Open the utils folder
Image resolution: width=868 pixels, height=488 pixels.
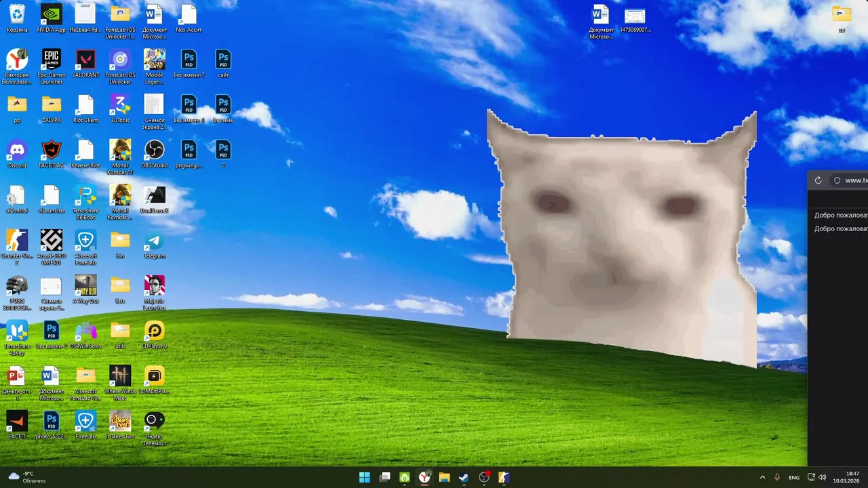pos(120,335)
